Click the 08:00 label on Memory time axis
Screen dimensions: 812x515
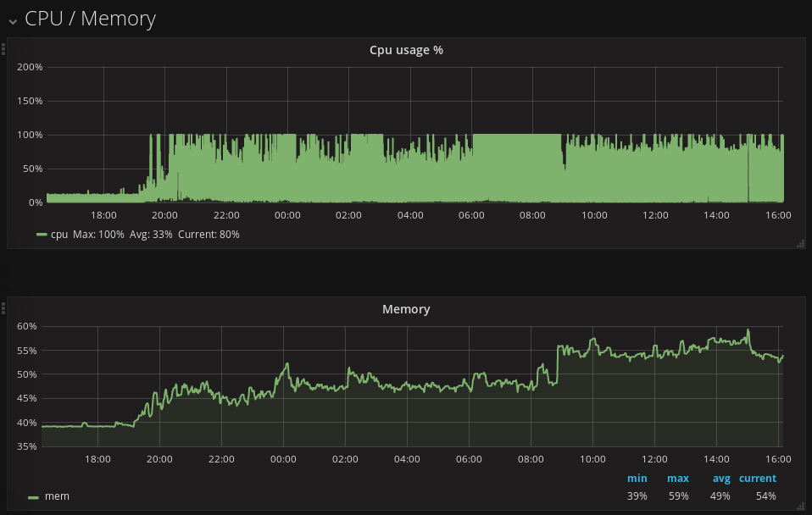tap(531, 458)
